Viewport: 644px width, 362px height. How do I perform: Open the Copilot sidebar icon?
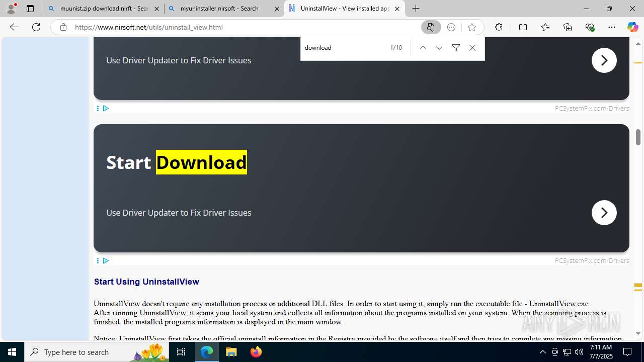tap(632, 27)
